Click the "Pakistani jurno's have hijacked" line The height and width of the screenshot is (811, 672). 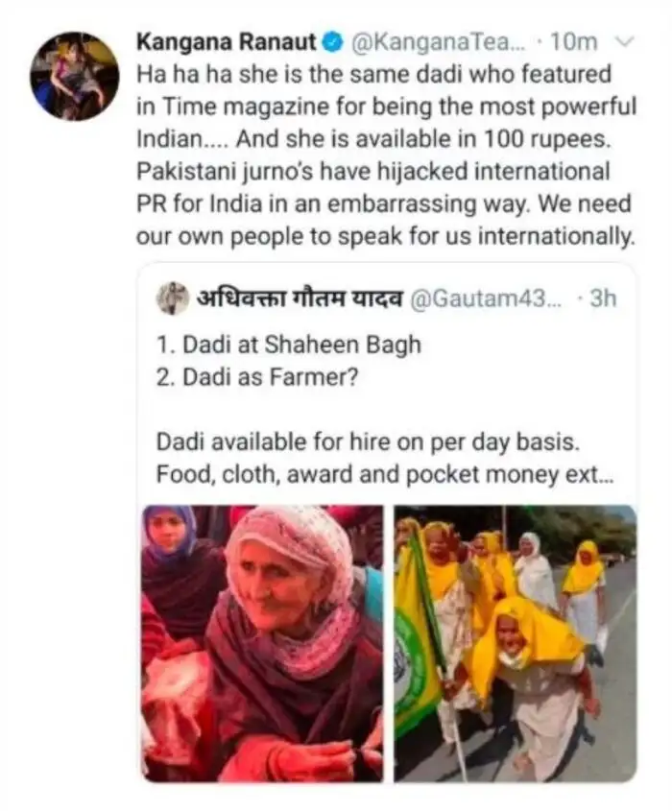(x=386, y=173)
